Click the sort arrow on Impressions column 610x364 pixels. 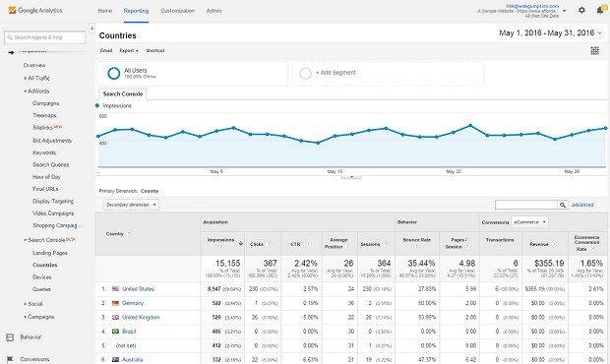click(x=241, y=243)
